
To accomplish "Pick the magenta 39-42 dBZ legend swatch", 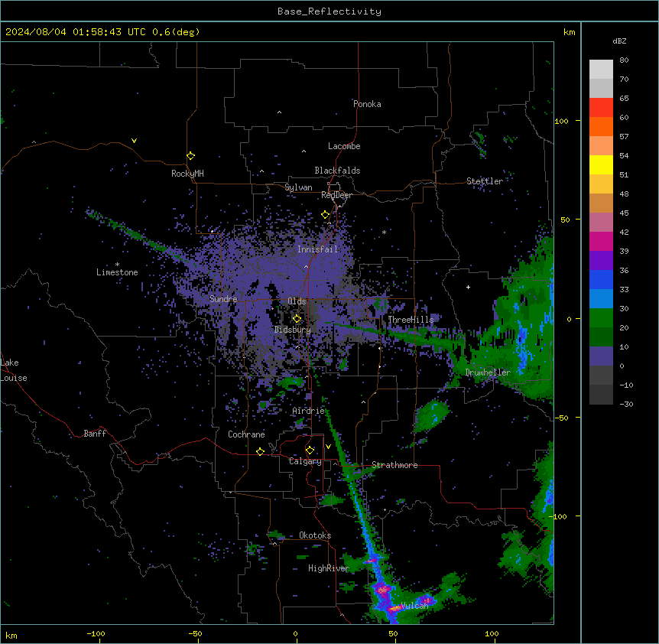I will [601, 241].
